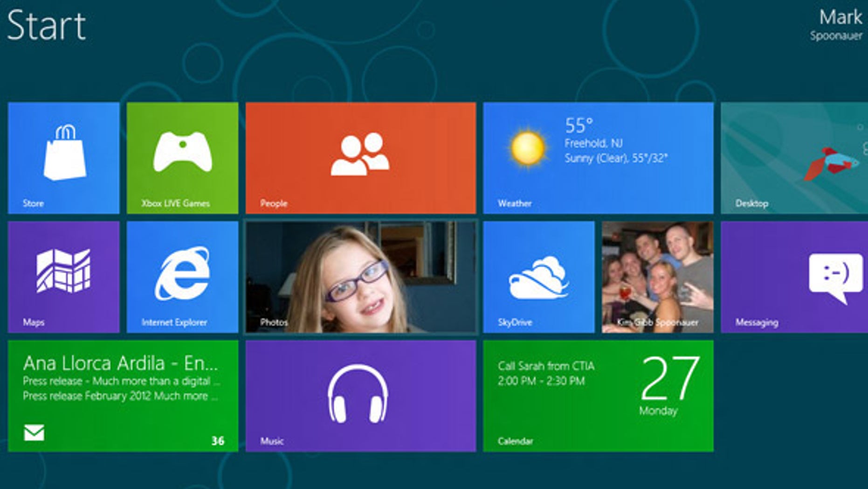Click the Start heading text

(x=47, y=25)
